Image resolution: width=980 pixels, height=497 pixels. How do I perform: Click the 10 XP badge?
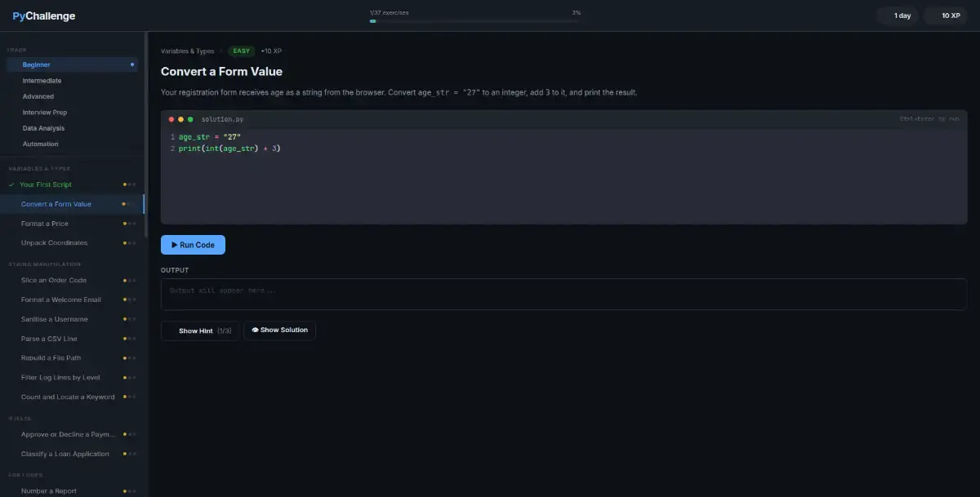[x=945, y=16]
